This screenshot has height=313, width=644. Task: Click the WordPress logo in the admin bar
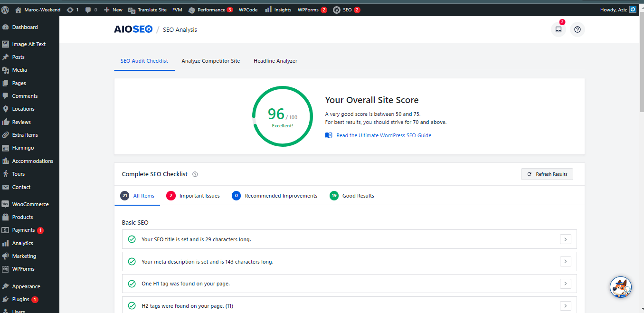[5, 9]
